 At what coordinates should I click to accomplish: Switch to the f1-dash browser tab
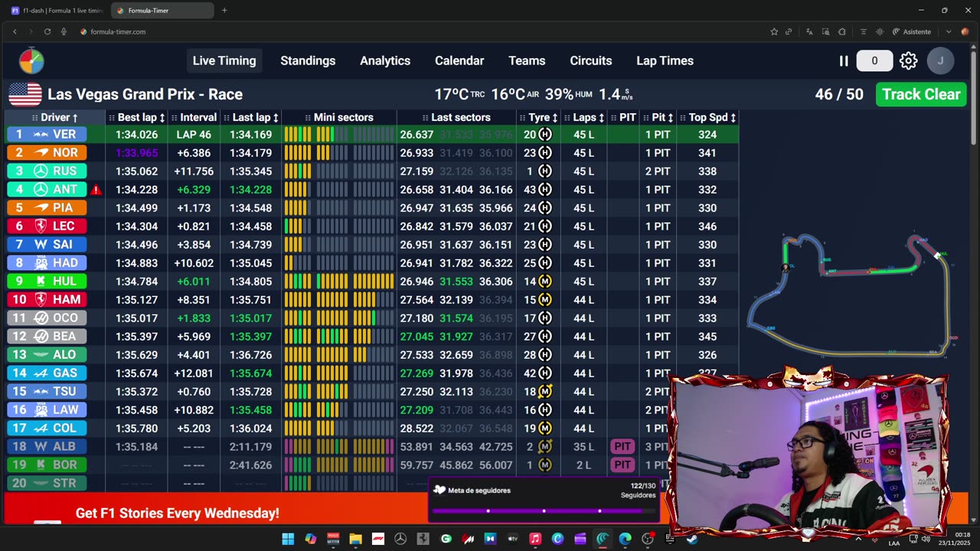(57, 11)
